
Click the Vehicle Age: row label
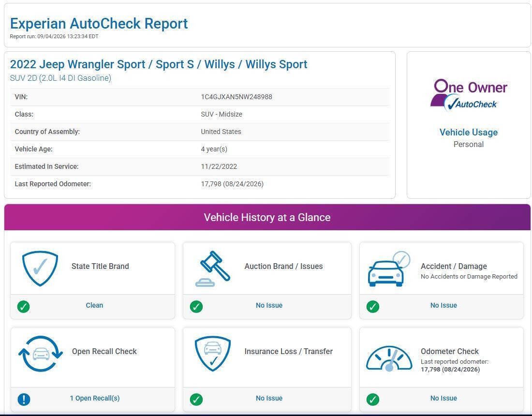pos(33,149)
